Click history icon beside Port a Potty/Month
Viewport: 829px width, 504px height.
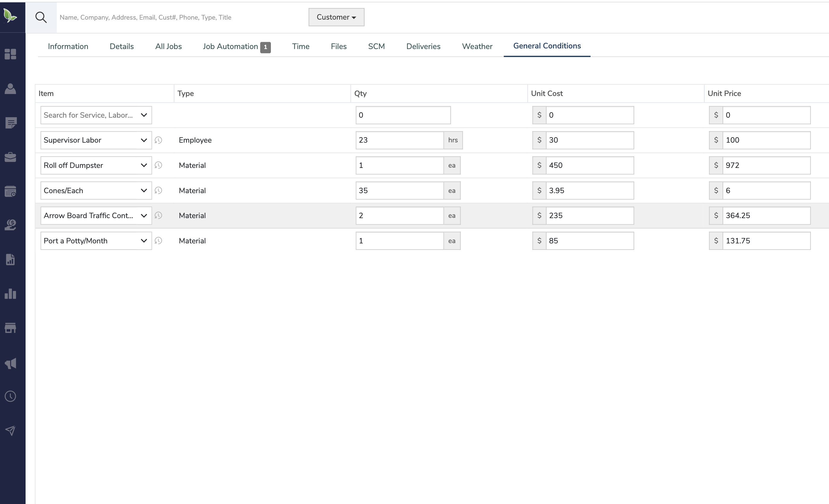pos(158,241)
